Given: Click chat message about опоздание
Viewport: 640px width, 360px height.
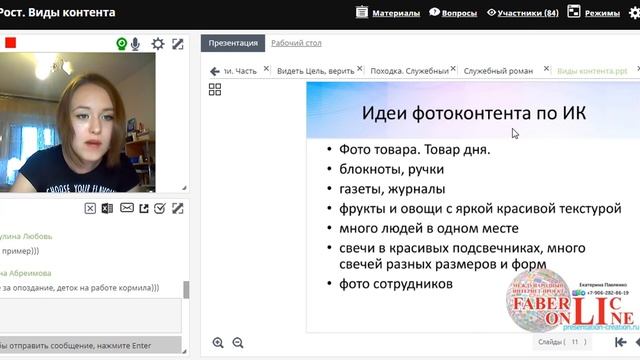Looking at the screenshot, I should [80, 288].
